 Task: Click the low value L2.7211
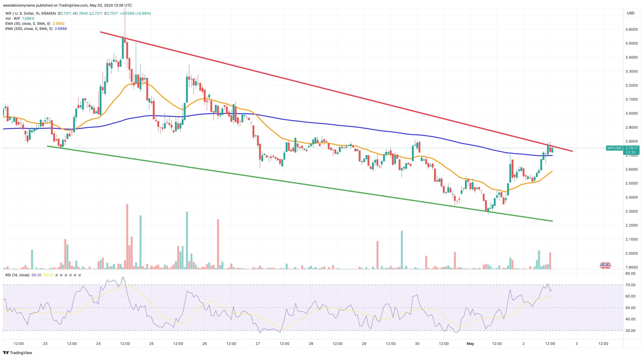[x=96, y=13]
